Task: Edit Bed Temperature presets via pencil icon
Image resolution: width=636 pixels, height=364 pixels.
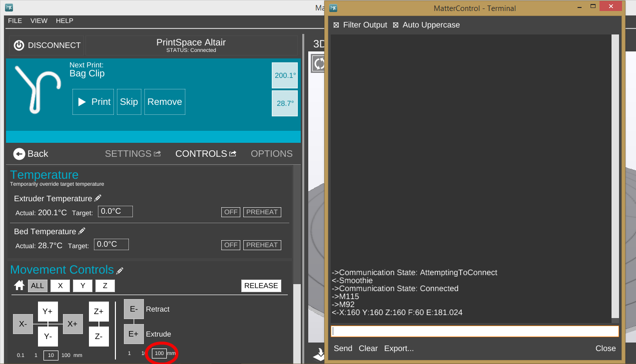Action: click(x=82, y=231)
